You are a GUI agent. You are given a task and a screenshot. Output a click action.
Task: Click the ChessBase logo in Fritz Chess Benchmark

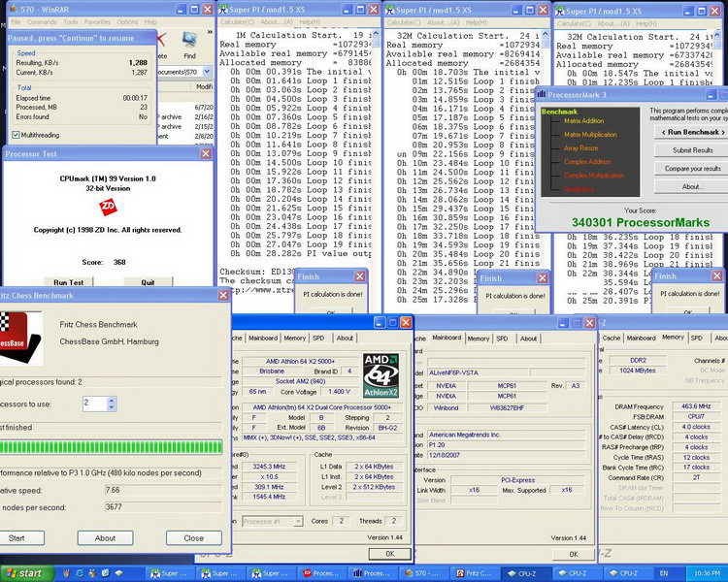coord(20,338)
